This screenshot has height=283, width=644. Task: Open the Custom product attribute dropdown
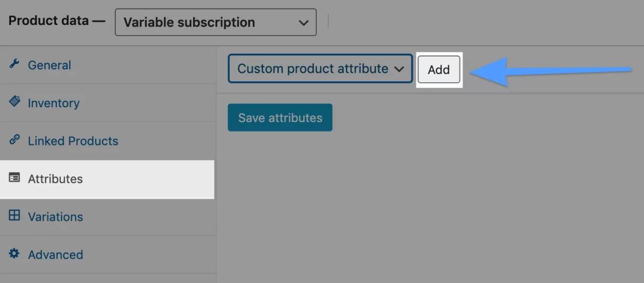point(320,69)
